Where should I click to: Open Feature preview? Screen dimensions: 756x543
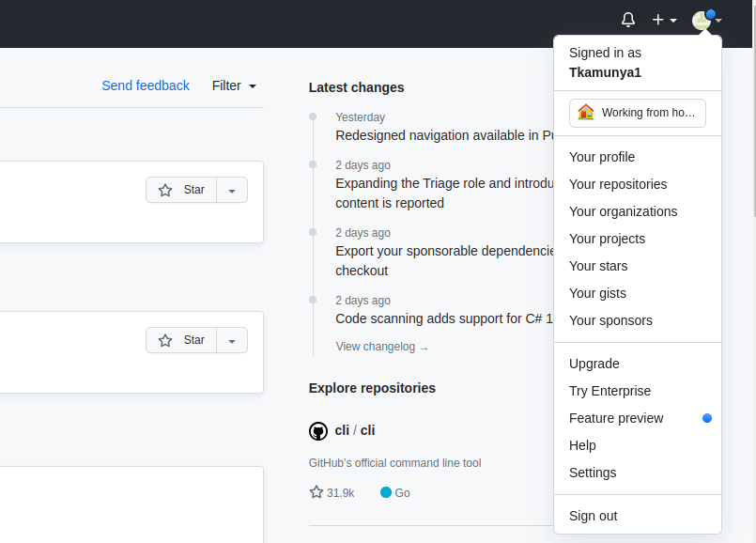click(638, 418)
